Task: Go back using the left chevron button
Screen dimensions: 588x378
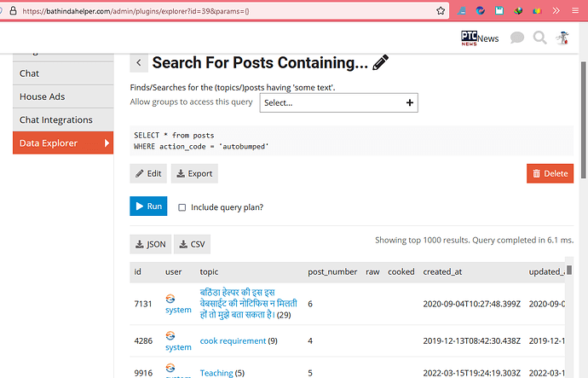Action: (139, 62)
